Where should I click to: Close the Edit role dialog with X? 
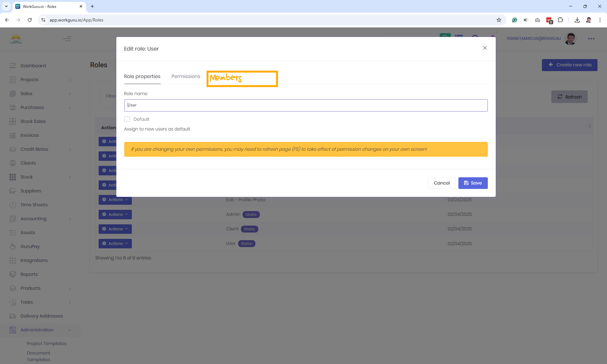click(x=485, y=48)
